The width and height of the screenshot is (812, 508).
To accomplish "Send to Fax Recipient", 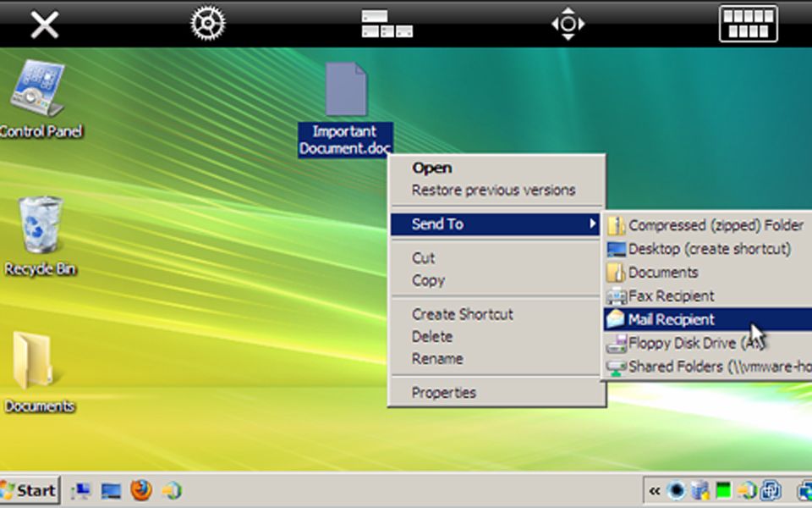I will tap(708, 296).
